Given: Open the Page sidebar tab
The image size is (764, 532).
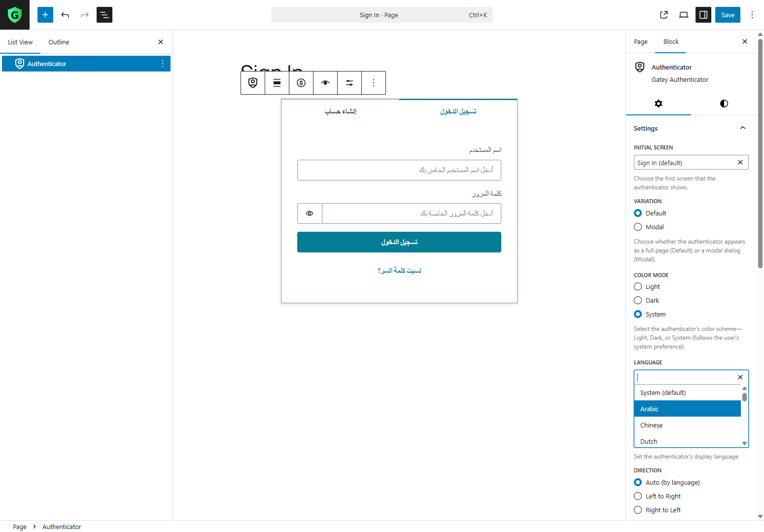Looking at the screenshot, I should tap(641, 41).
